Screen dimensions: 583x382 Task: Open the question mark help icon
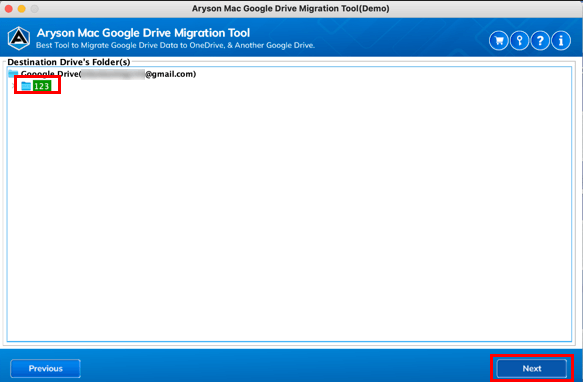pyautogui.click(x=540, y=40)
